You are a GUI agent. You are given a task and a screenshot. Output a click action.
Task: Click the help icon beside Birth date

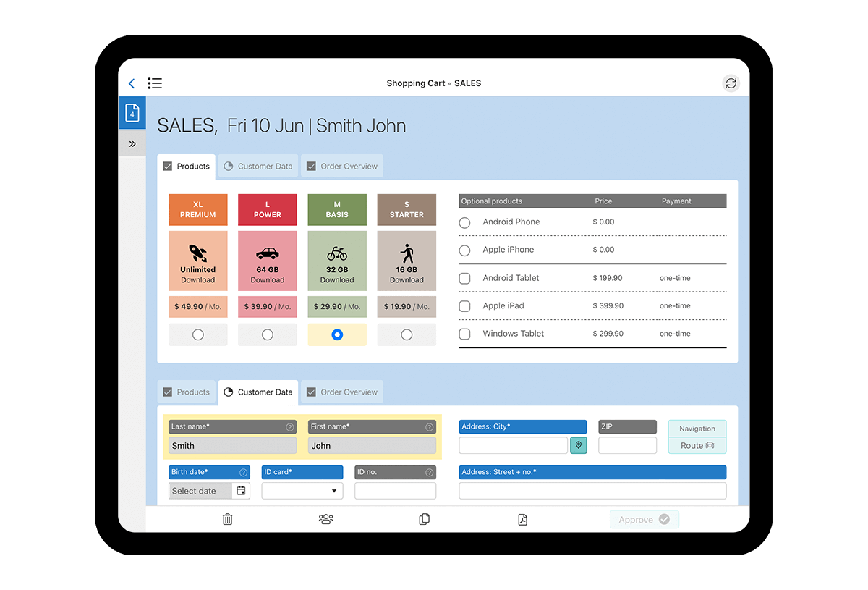(x=243, y=472)
